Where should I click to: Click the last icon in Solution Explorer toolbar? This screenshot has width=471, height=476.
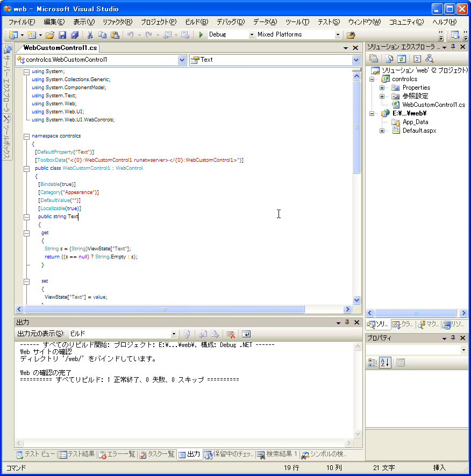[x=430, y=59]
